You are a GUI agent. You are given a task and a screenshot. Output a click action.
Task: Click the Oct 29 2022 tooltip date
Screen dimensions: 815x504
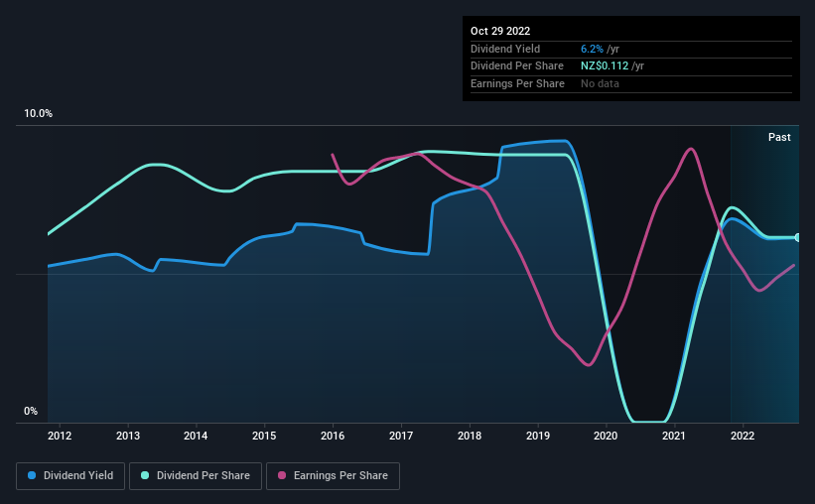pyautogui.click(x=500, y=31)
